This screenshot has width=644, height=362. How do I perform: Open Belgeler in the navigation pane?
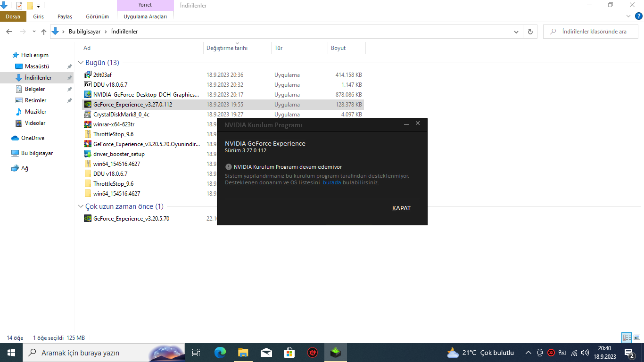point(35,89)
